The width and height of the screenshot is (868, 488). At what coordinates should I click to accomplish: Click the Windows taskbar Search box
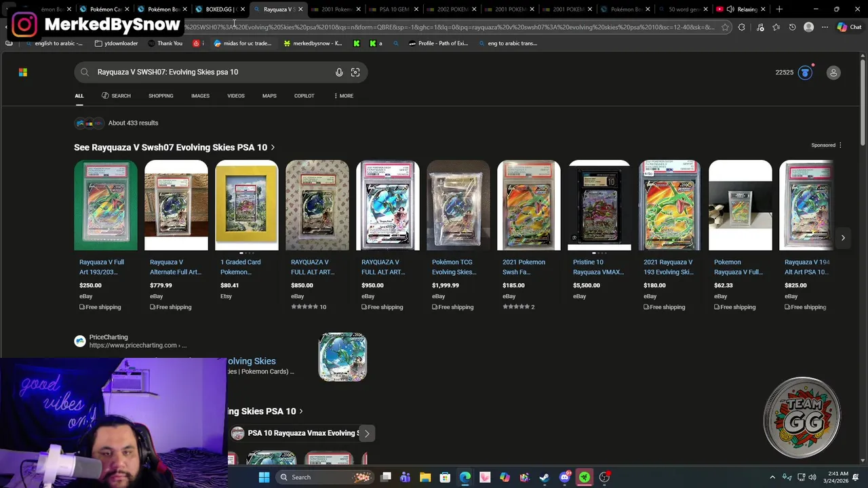point(325,477)
